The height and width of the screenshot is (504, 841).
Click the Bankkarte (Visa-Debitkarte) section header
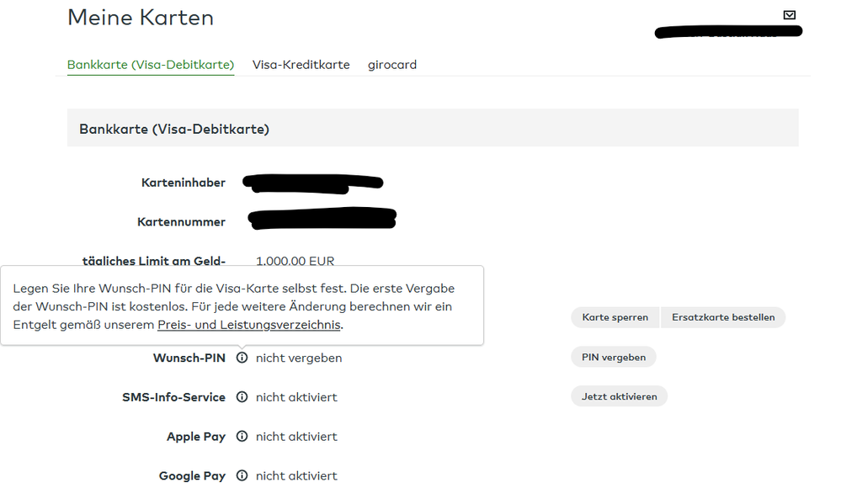pyautogui.click(x=174, y=129)
